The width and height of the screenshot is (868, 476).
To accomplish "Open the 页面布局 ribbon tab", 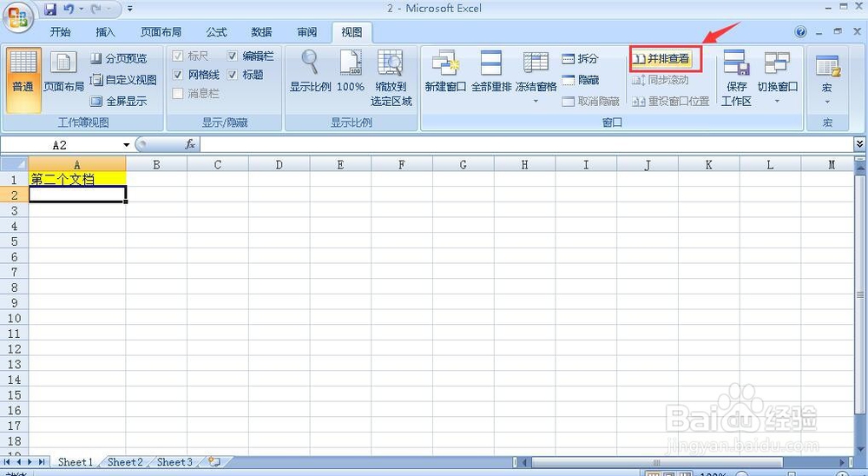I will [x=161, y=32].
